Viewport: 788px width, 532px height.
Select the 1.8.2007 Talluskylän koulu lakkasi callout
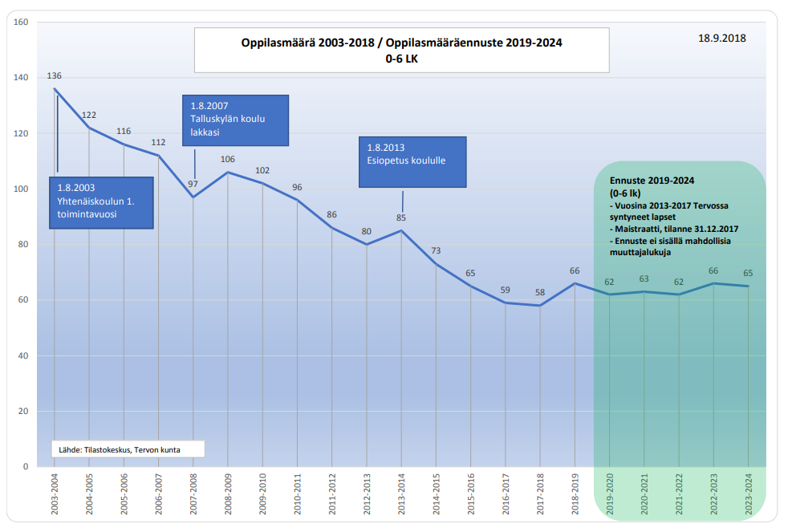click(x=235, y=120)
